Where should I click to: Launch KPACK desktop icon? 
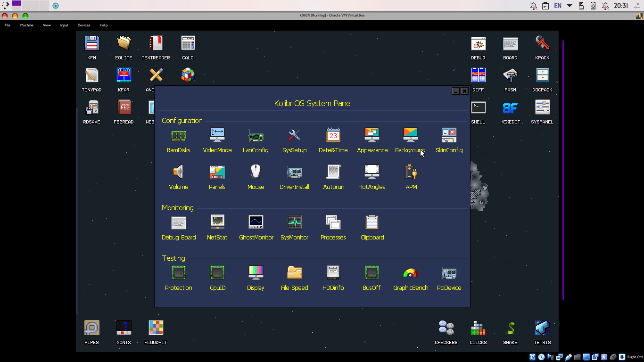point(542,43)
